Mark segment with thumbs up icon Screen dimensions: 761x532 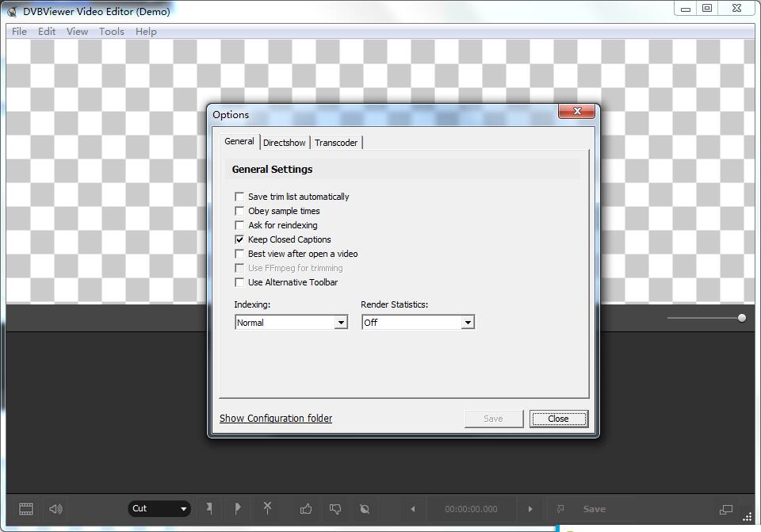click(x=305, y=509)
